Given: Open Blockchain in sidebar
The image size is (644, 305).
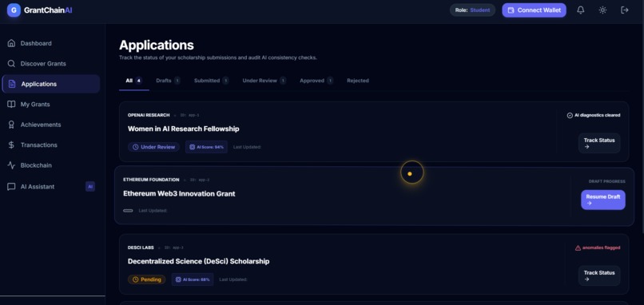Looking at the screenshot, I should pyautogui.click(x=51, y=165).
